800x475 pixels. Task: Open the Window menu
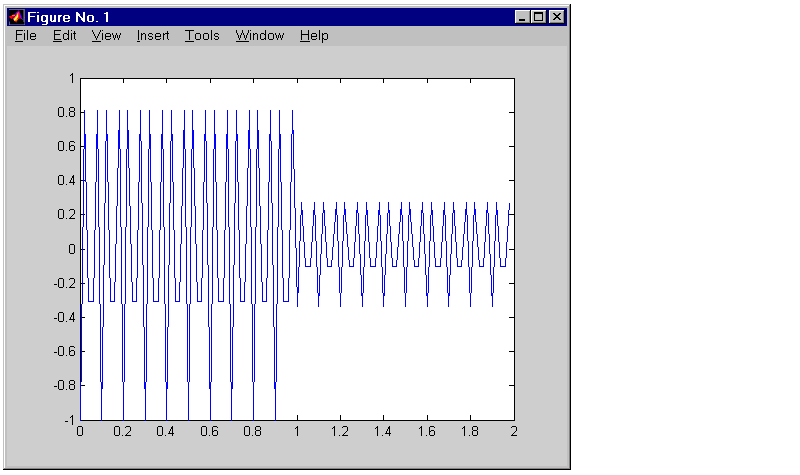point(260,36)
